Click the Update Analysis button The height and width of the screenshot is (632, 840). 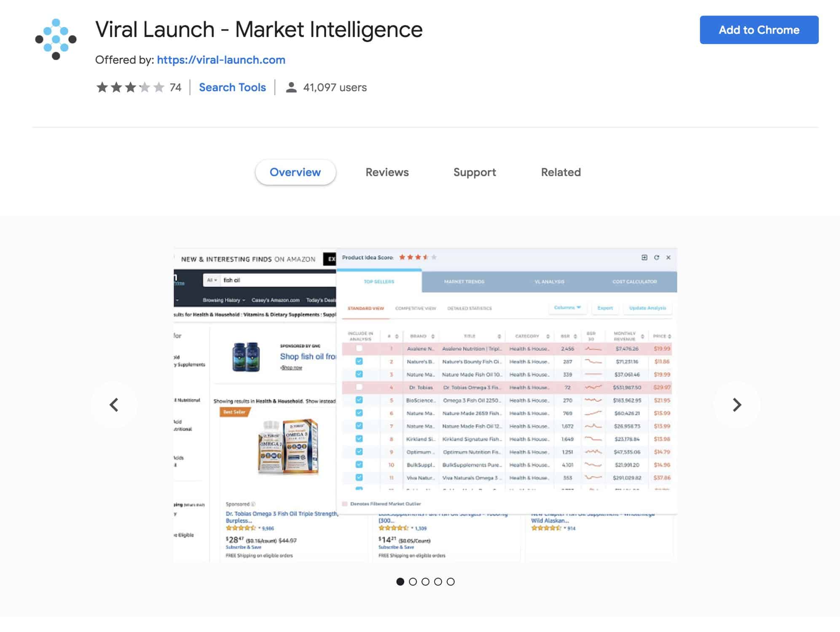pyautogui.click(x=647, y=308)
